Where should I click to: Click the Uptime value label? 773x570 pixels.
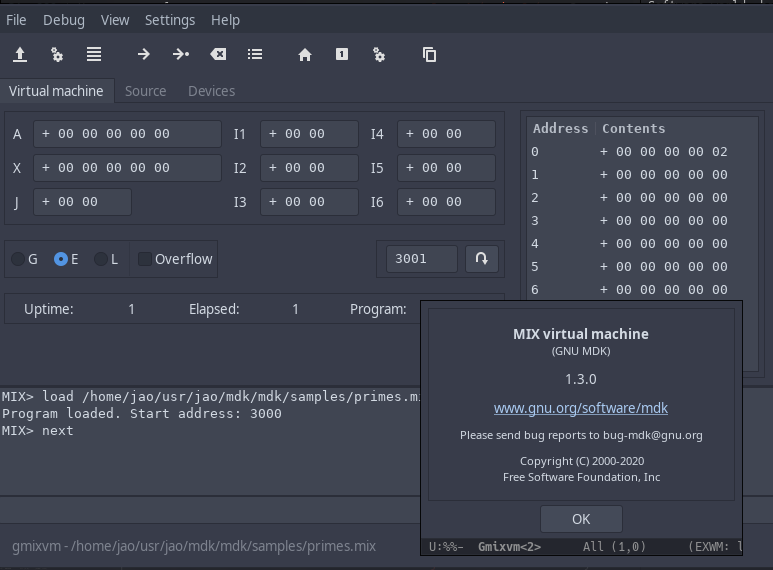pos(131,309)
